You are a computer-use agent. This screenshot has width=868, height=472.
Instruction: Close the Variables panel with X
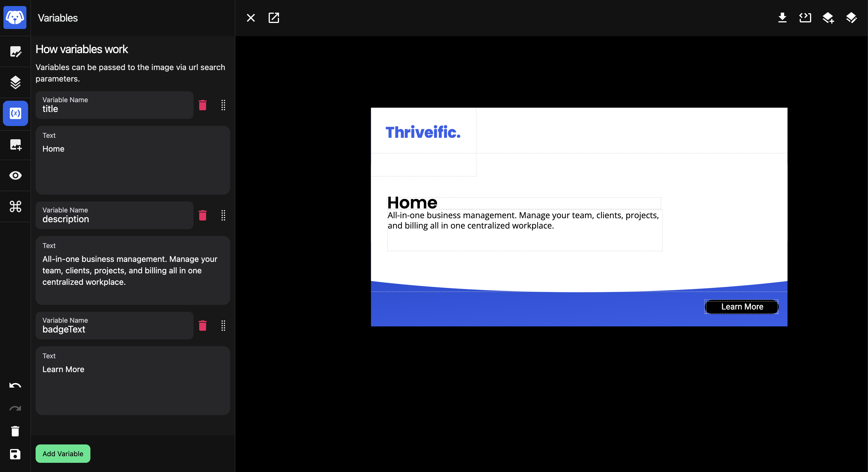click(251, 18)
